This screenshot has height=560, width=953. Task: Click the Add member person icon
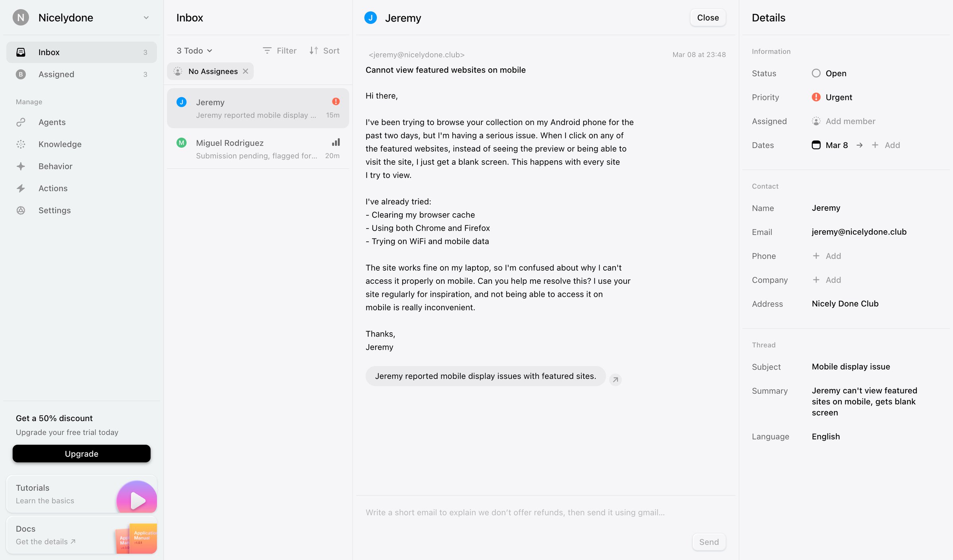pyautogui.click(x=816, y=121)
